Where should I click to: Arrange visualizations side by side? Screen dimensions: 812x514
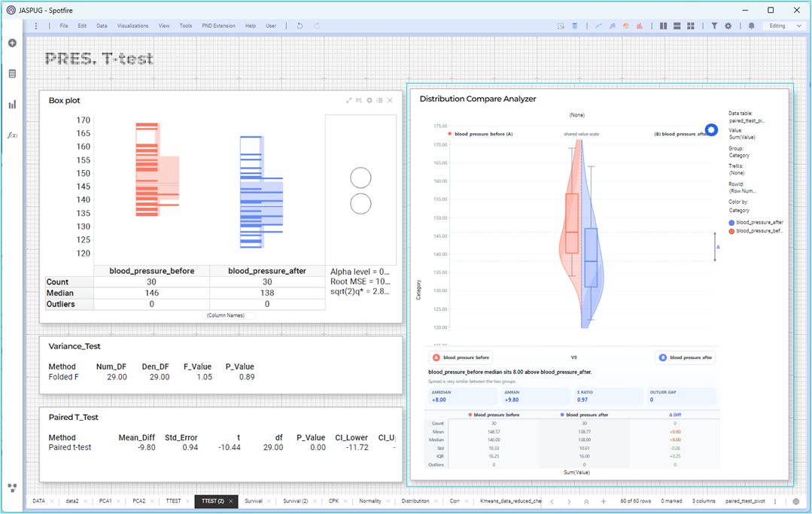click(664, 26)
